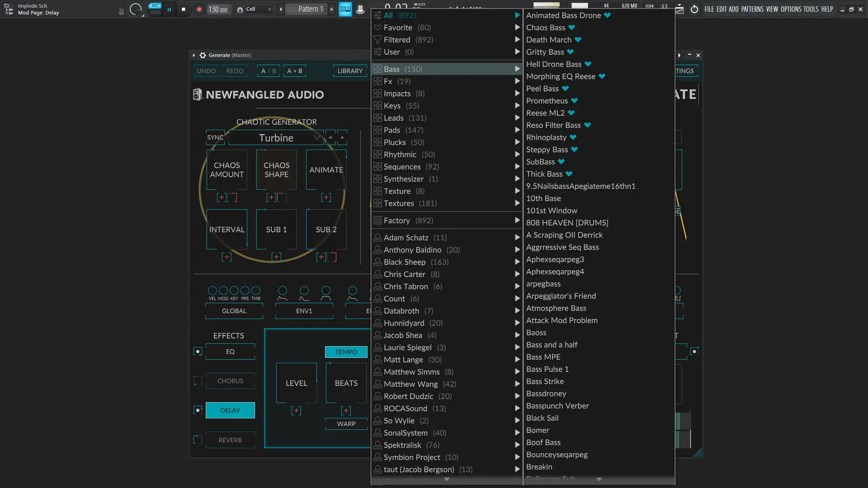The image size is (868, 488).
Task: Click the LIBRARY button in Generate
Action: (x=349, y=70)
